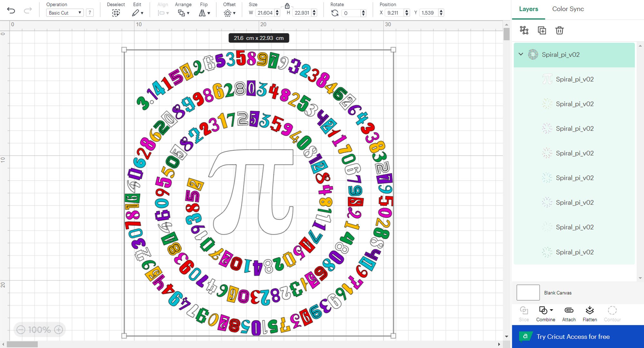This screenshot has height=348, width=644.
Task: Select the pi symbol Spiral_pi_v02 layer
Action: (x=574, y=79)
